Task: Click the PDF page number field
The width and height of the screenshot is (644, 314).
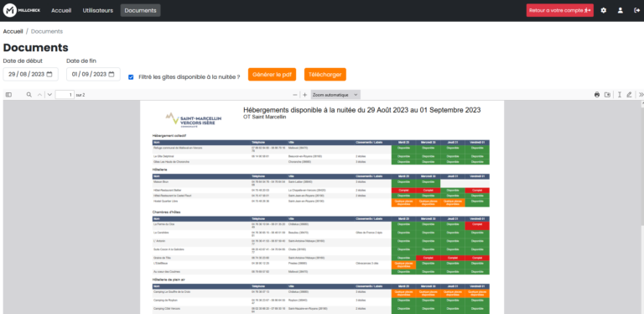Action: point(65,95)
